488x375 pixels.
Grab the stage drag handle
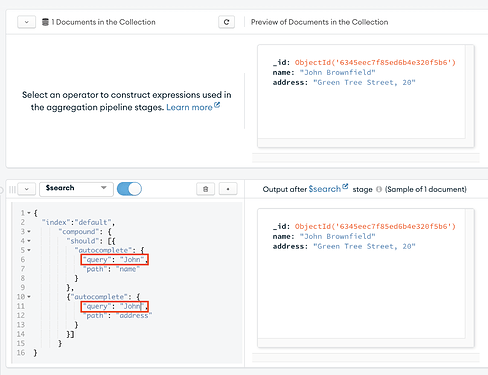12,189
